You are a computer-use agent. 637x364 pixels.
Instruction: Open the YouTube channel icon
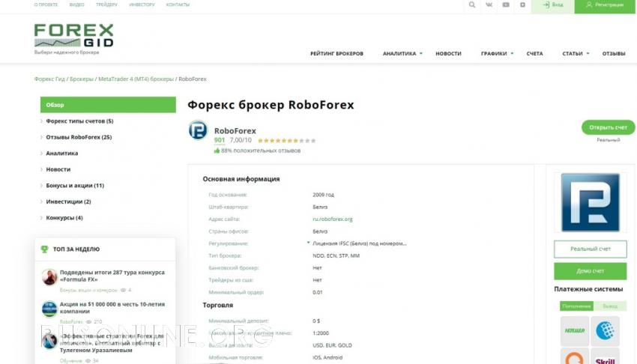point(506,4)
